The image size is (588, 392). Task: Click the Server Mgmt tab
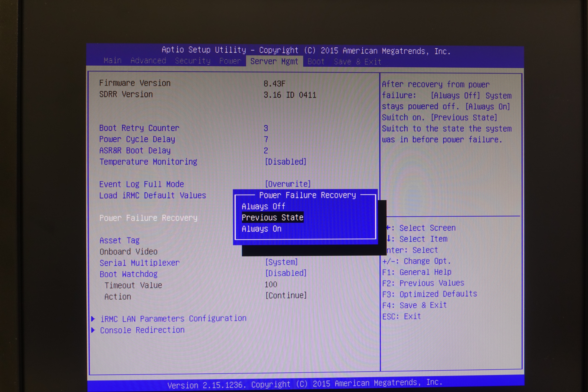tap(274, 62)
